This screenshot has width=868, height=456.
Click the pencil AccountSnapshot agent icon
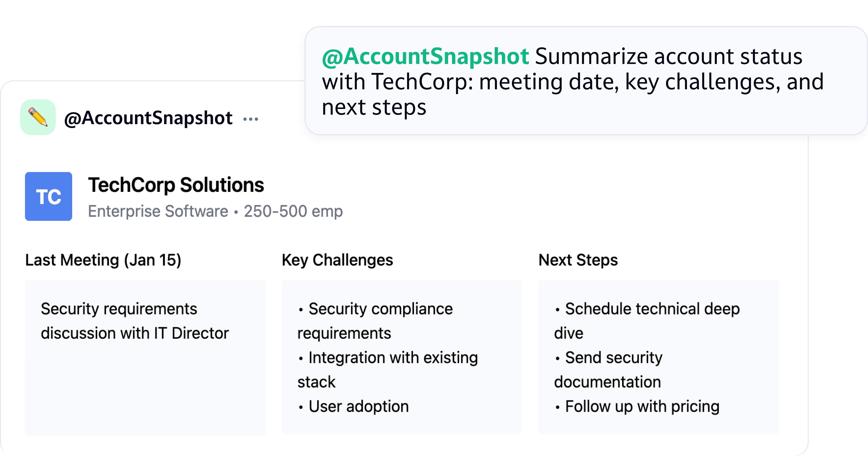coord(38,117)
